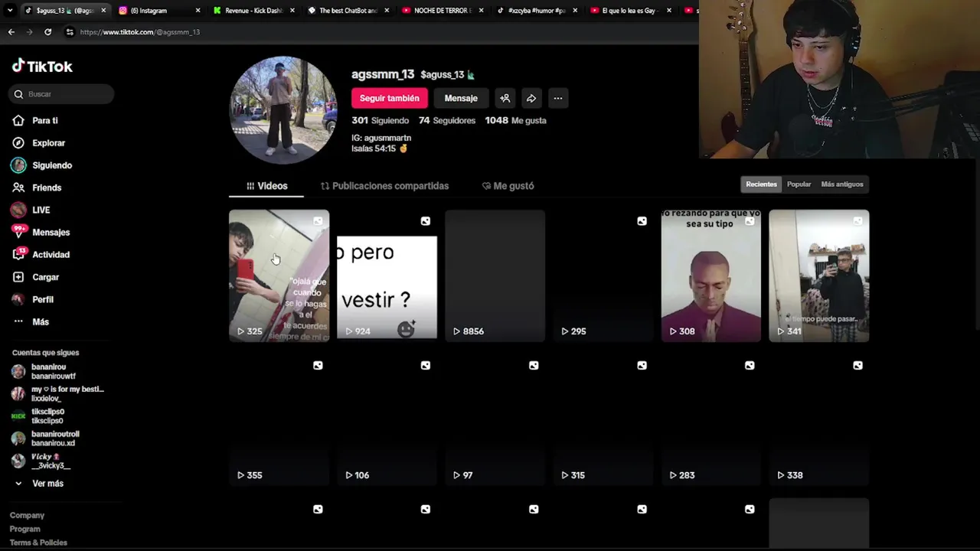The image size is (980, 551).
Task: Click the Mensaje button
Action: (461, 98)
